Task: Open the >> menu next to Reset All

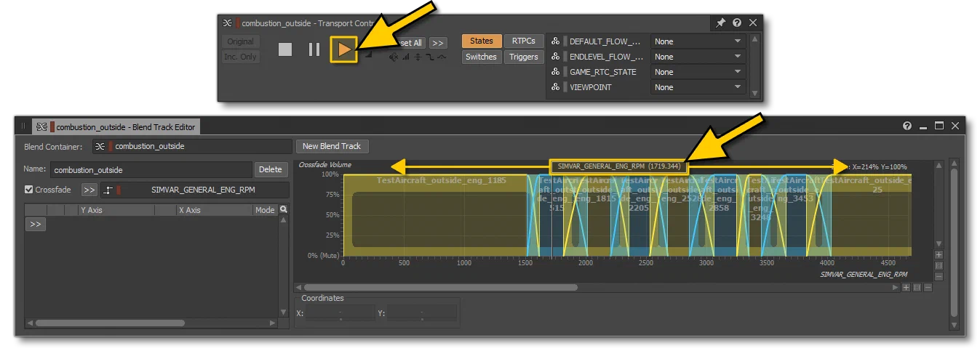Action: 438,43
